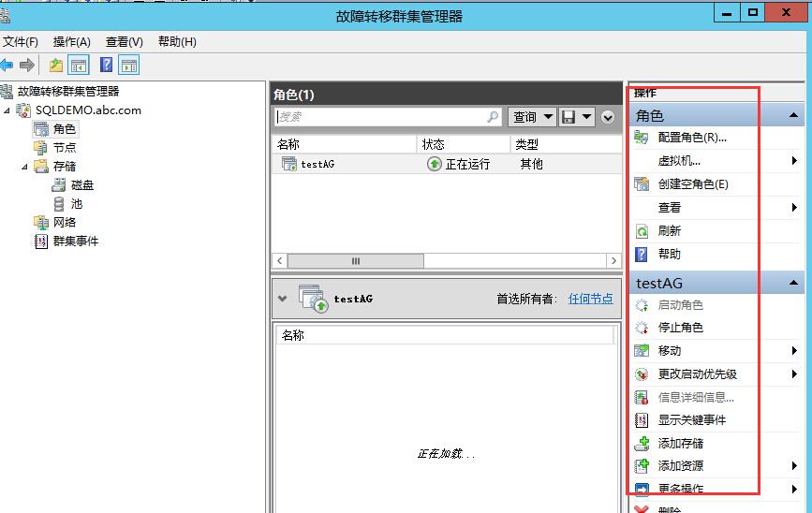Sort by 状态 column header
Viewport: 812px width, 513px height.
click(464, 144)
